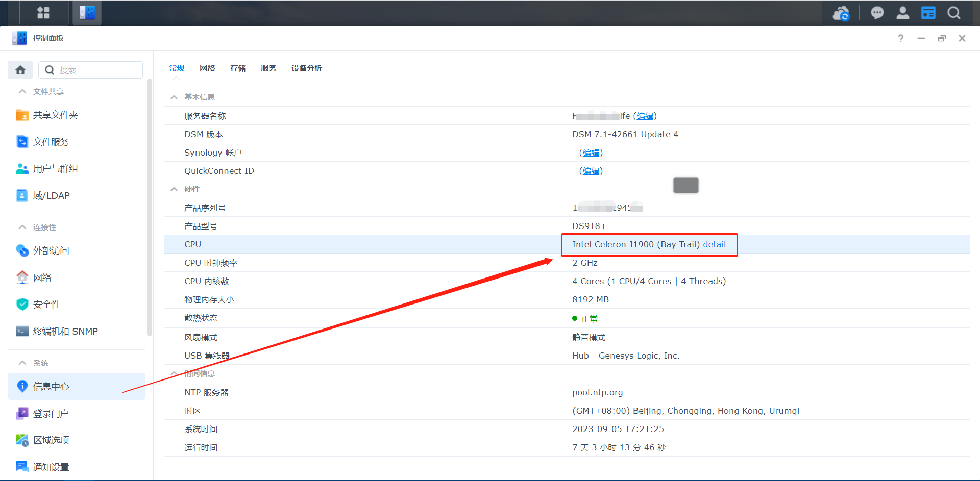Click the DS918+ model value
Screen dimensions: 980x481
click(x=589, y=226)
